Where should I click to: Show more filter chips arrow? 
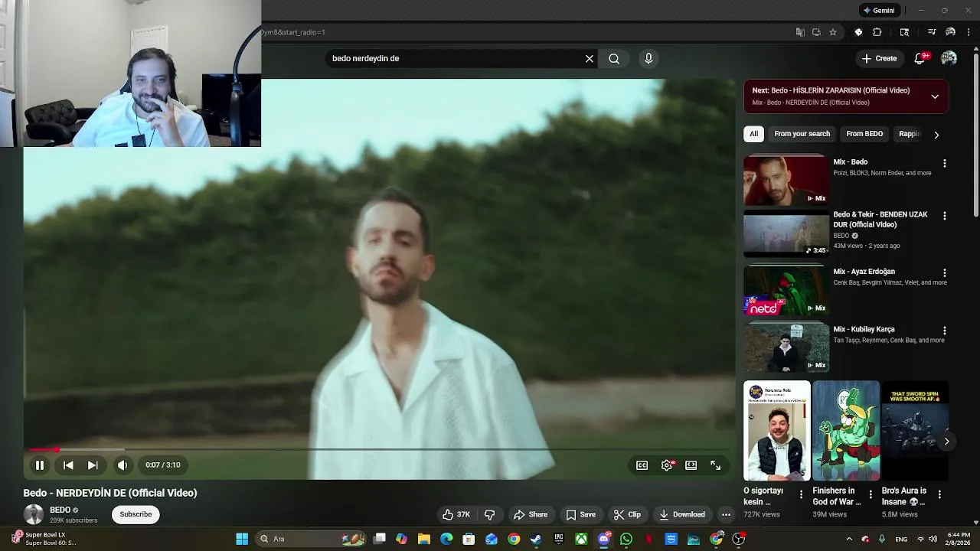(936, 135)
